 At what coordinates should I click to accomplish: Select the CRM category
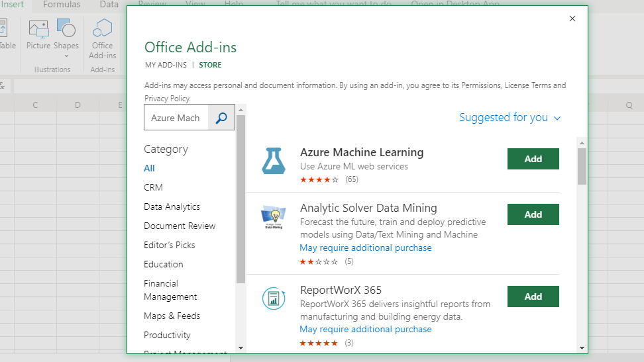pyautogui.click(x=153, y=187)
